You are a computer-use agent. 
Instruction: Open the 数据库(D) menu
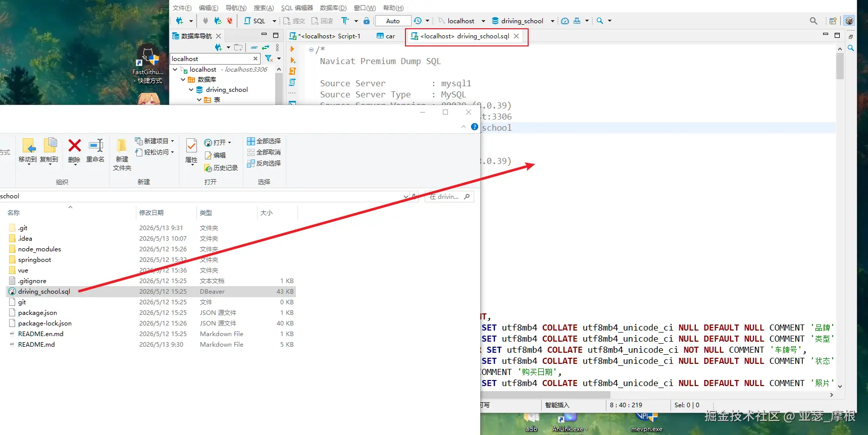click(333, 8)
